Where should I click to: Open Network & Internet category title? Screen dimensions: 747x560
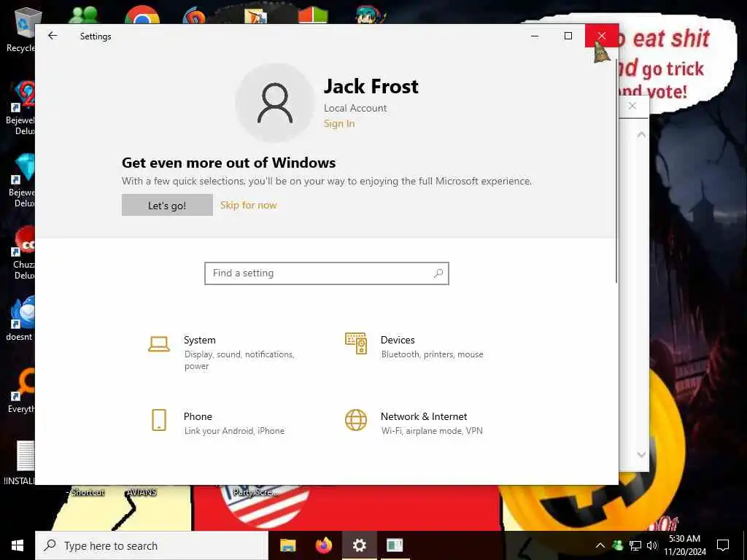(x=424, y=416)
